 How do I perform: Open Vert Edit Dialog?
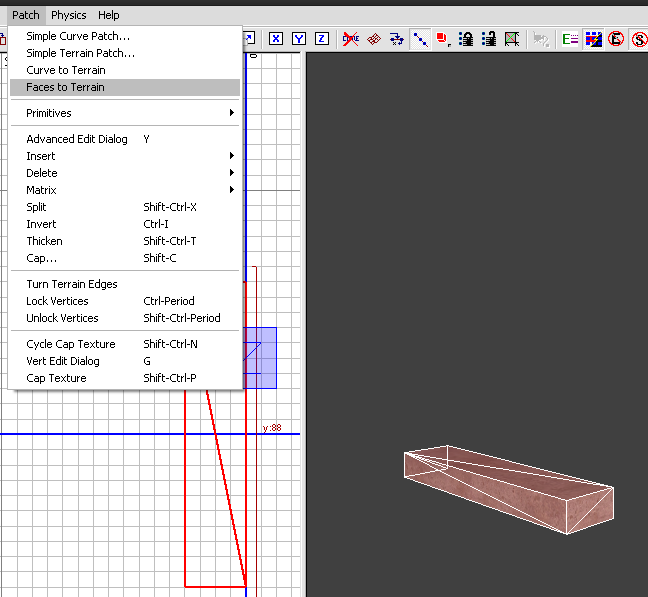[125, 361]
